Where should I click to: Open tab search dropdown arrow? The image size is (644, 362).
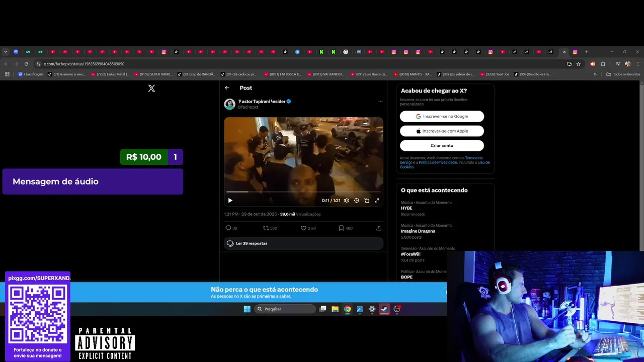pyautogui.click(x=6, y=52)
